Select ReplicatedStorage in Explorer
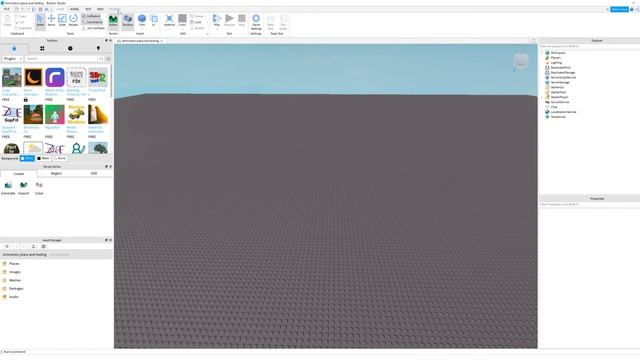This screenshot has width=640, height=360. pos(560,73)
